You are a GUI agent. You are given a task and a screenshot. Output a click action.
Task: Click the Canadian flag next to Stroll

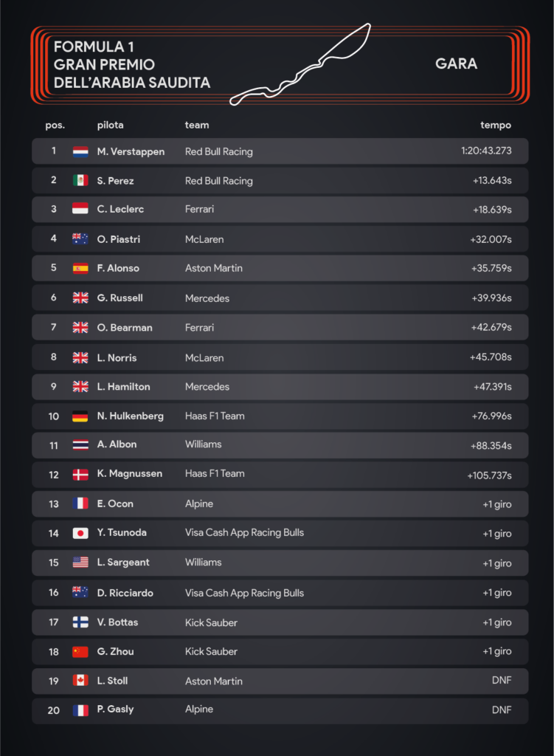tap(80, 681)
